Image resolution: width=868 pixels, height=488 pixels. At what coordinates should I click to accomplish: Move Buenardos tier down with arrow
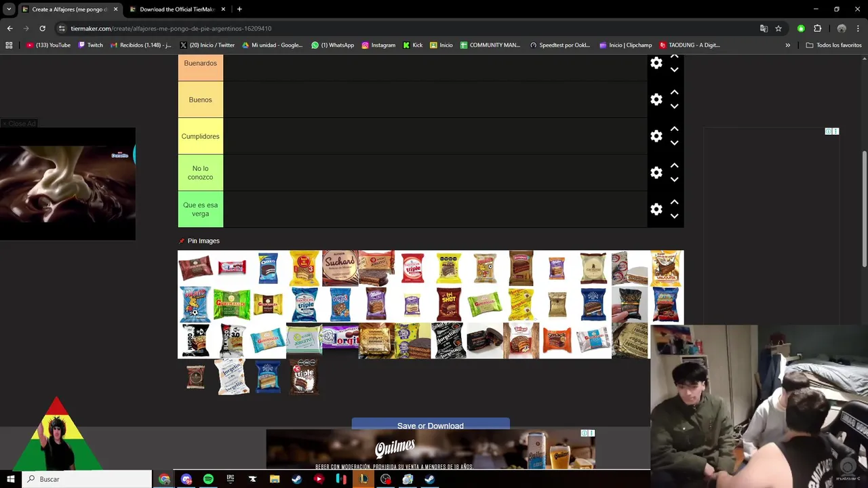pos(674,70)
